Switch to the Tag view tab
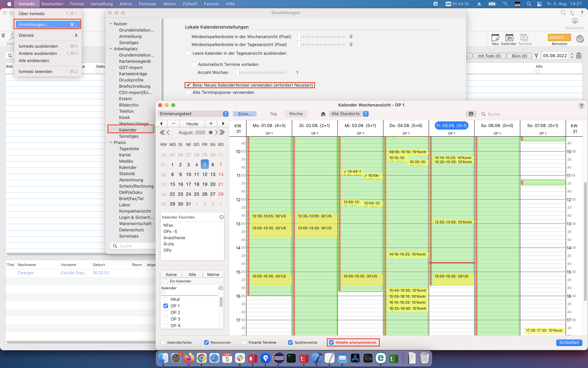This screenshot has height=368, width=588. pos(273,114)
